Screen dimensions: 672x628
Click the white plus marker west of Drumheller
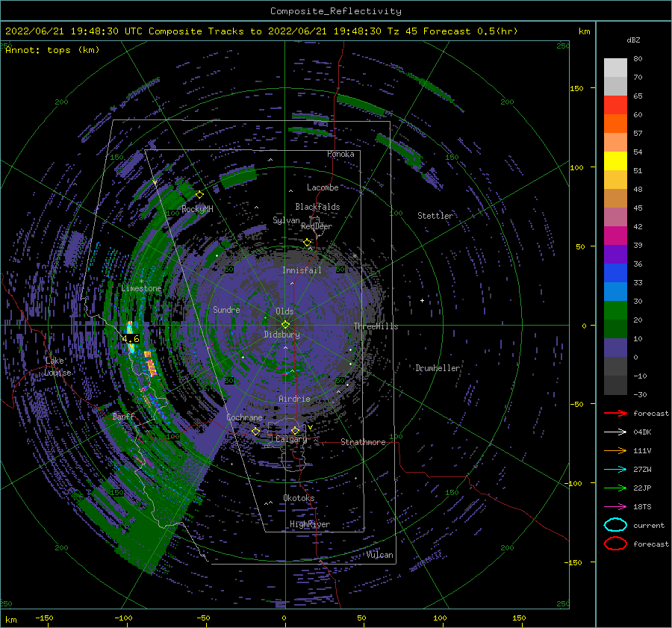[422, 300]
